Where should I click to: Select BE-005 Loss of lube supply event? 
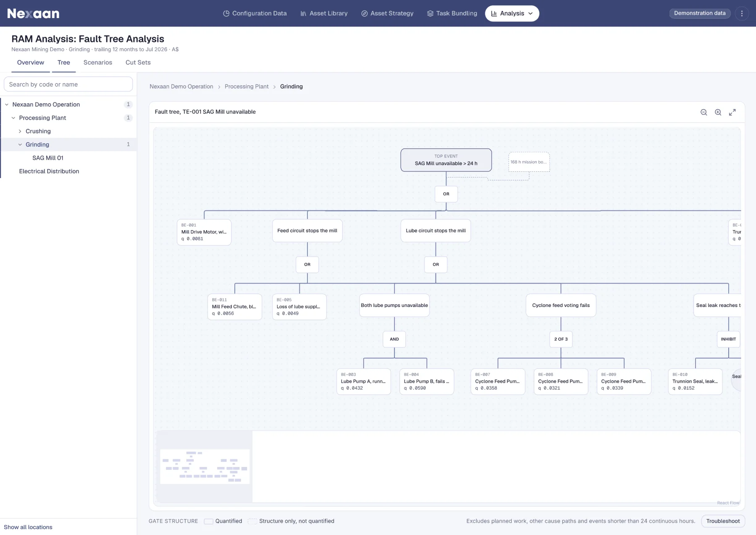(x=299, y=307)
